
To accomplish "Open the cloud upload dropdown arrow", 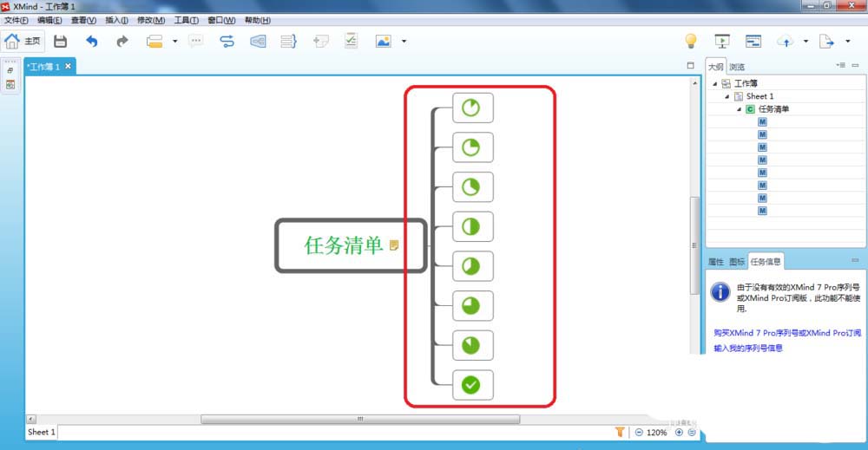I will click(806, 41).
